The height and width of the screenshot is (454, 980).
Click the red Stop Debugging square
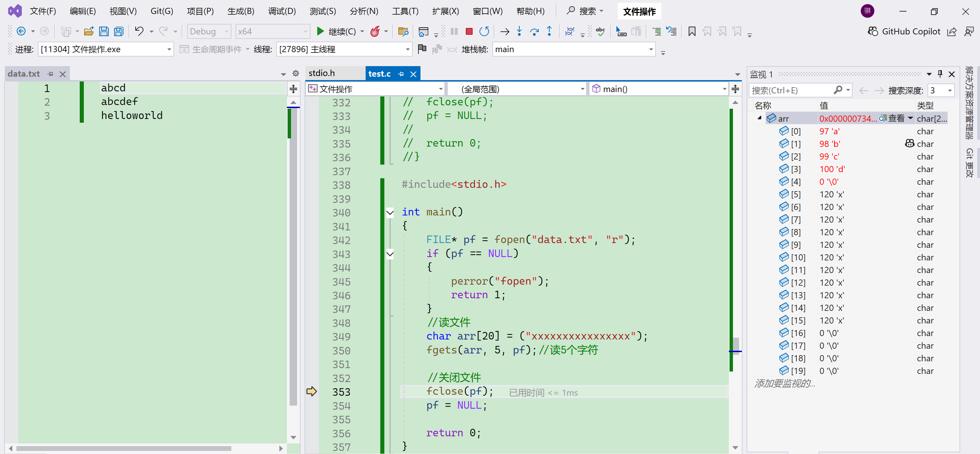(469, 31)
